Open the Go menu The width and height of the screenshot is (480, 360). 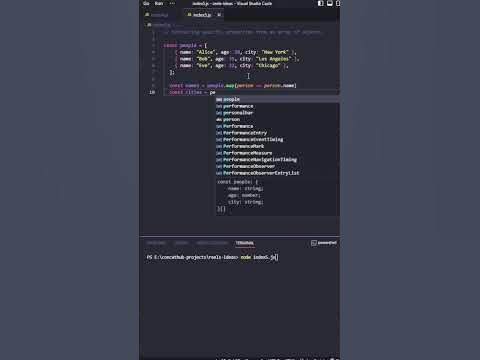(x=146, y=3)
